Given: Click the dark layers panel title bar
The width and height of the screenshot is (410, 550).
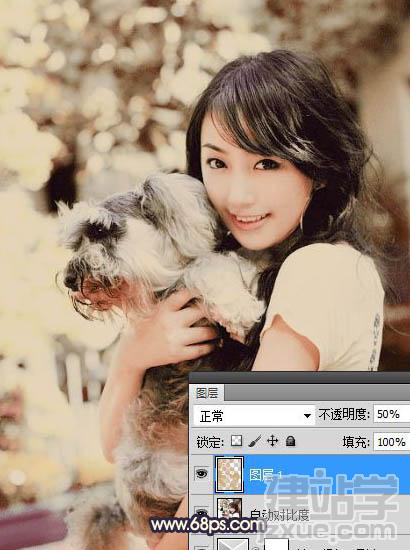Looking at the screenshot, I should pyautogui.click(x=300, y=378).
